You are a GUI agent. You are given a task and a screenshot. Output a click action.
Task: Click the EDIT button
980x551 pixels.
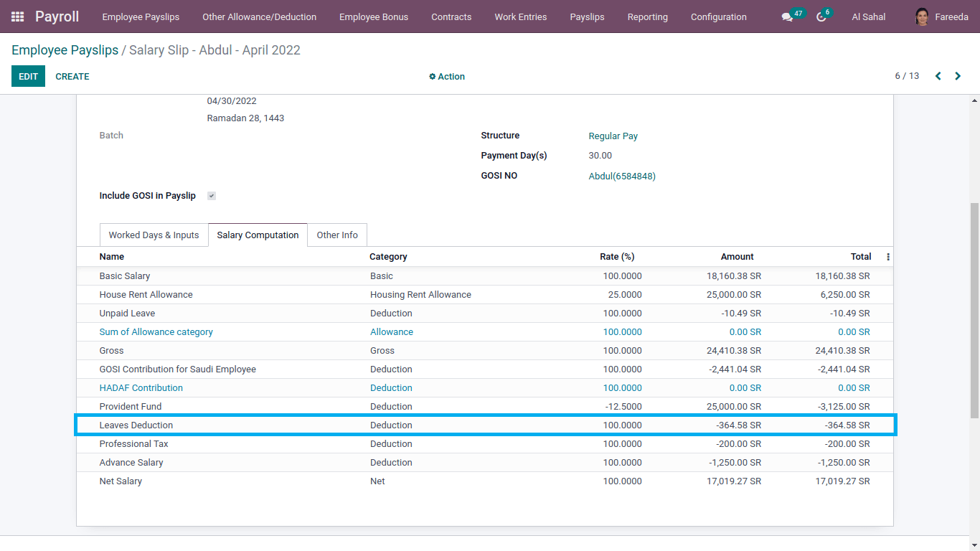(x=28, y=76)
